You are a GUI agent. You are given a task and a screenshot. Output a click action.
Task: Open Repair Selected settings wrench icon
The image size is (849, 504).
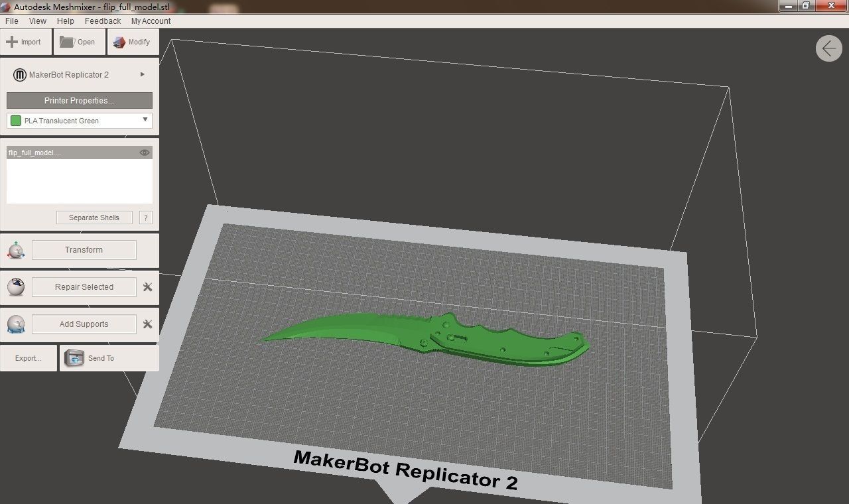click(x=147, y=287)
